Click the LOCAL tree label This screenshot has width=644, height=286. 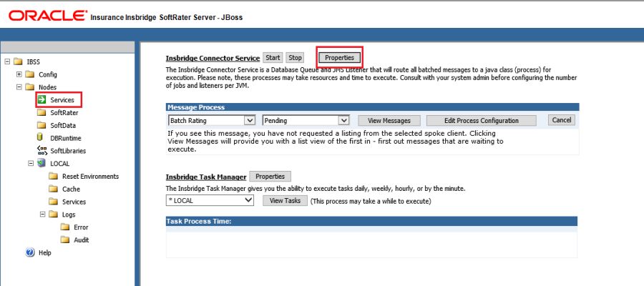tap(60, 164)
